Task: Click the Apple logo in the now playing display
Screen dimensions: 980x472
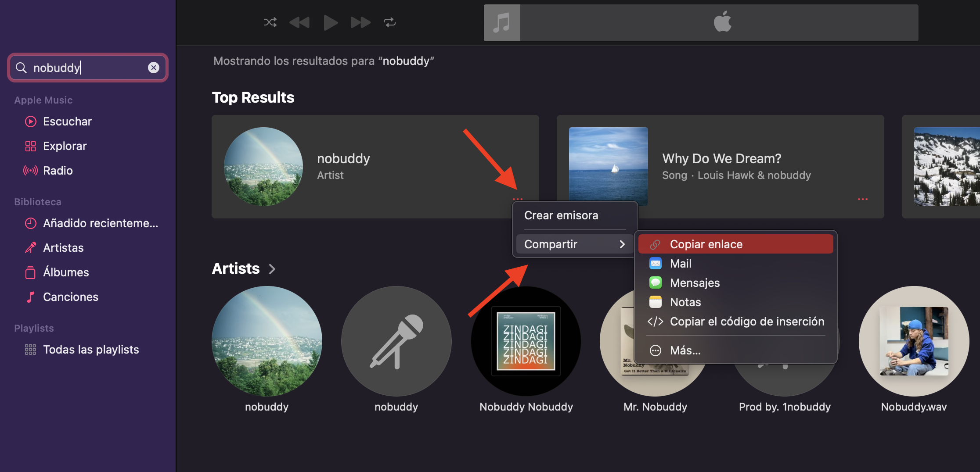Action: click(722, 21)
